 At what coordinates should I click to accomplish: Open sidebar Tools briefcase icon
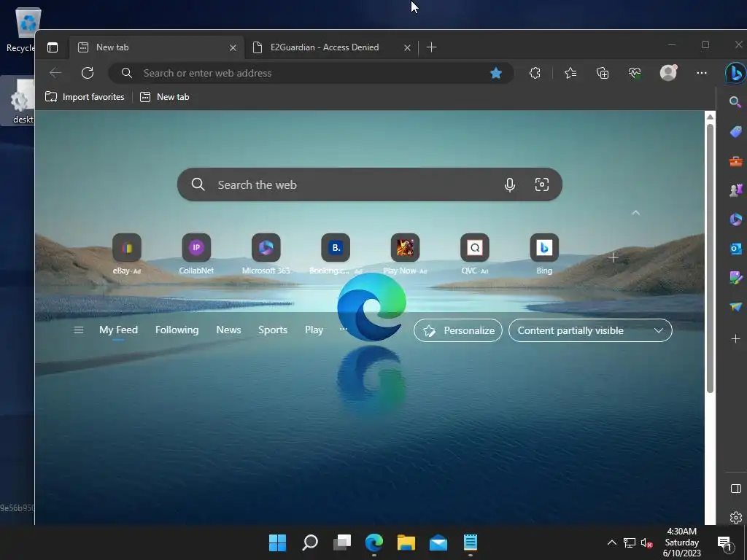pyautogui.click(x=735, y=161)
